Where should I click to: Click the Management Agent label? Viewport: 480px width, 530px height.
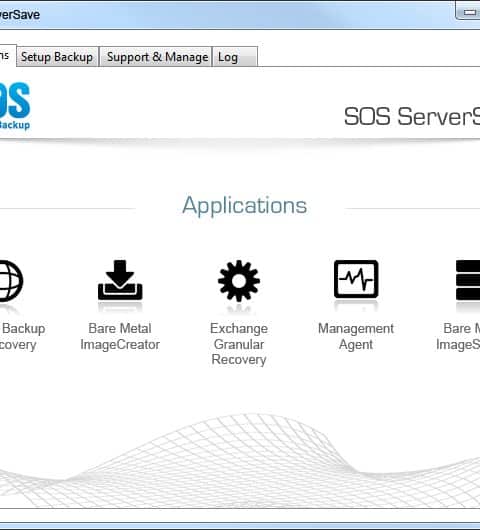(356, 337)
